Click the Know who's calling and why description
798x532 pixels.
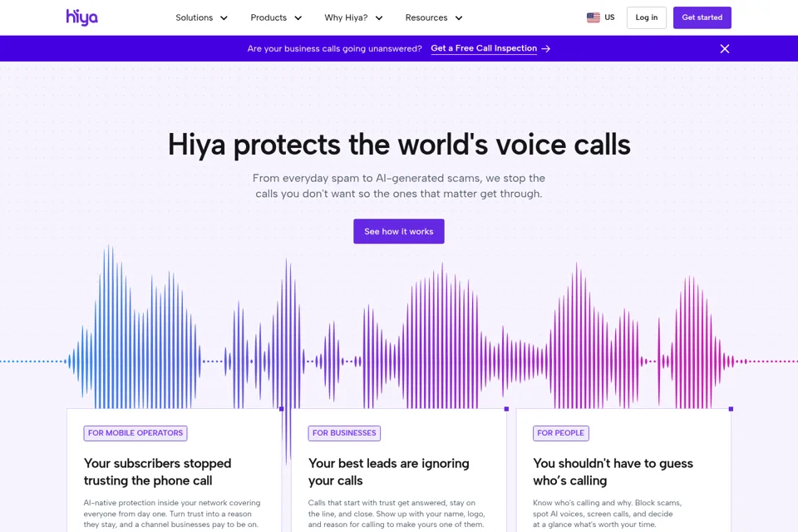[607, 514]
